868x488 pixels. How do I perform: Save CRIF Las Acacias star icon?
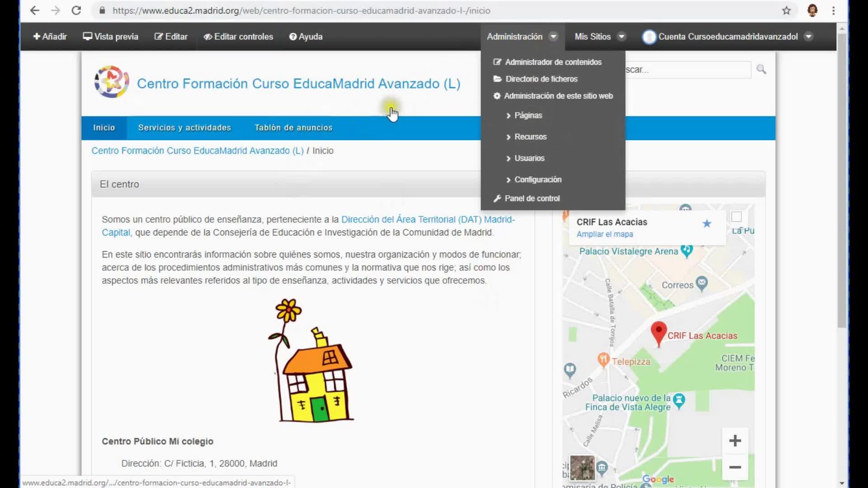(707, 223)
